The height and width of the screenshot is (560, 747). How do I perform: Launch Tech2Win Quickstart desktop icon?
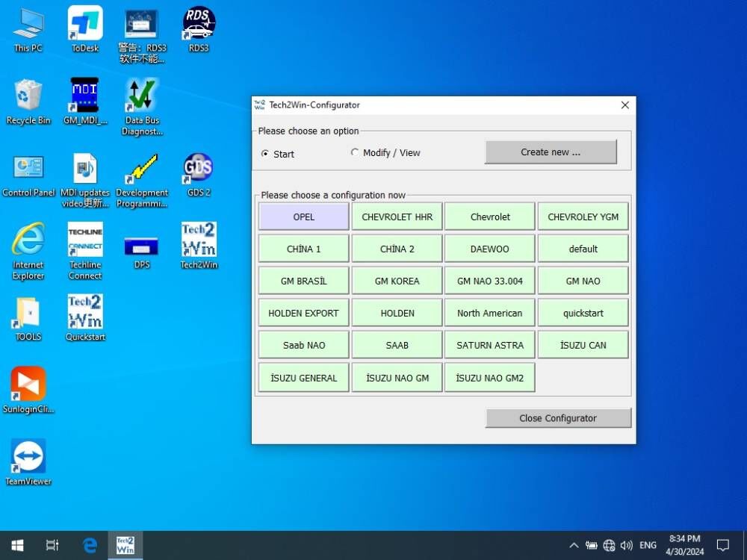pyautogui.click(x=85, y=318)
